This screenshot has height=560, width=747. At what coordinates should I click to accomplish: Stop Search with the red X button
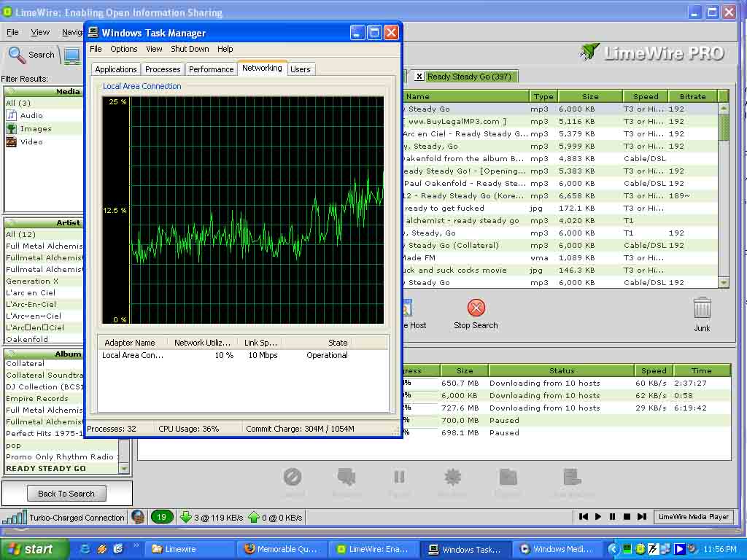(476, 308)
